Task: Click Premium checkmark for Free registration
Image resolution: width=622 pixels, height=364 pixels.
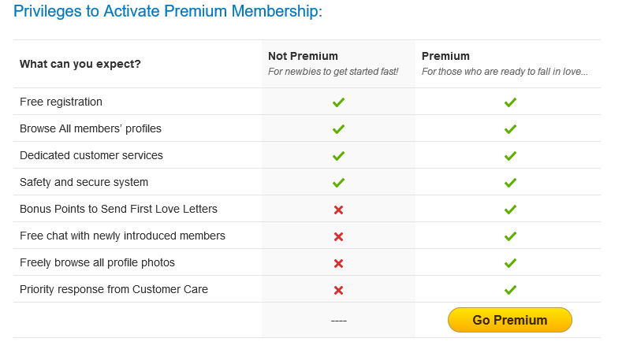Action: click(x=510, y=102)
